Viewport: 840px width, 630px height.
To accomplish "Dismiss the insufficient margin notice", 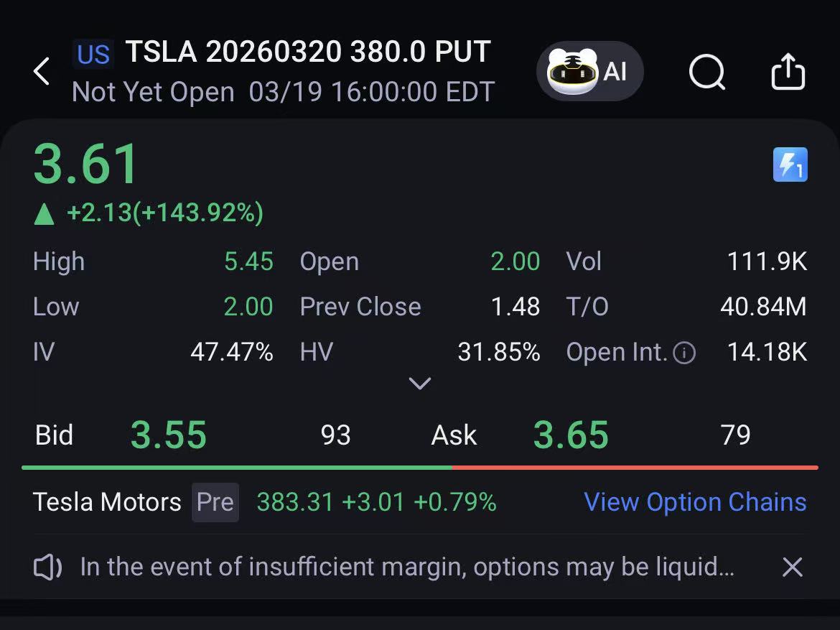I will 792,568.
